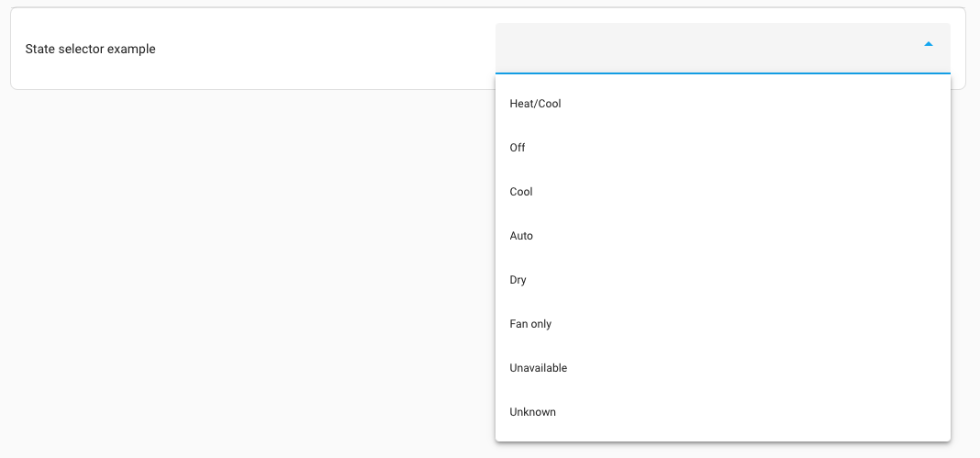Click the empty state selector field
The image size is (980, 458).
(697, 48)
